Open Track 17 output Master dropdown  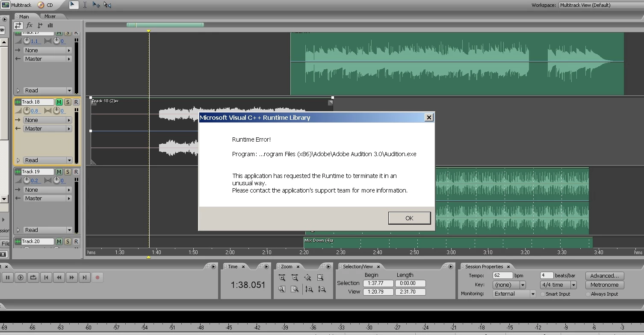[x=47, y=59]
